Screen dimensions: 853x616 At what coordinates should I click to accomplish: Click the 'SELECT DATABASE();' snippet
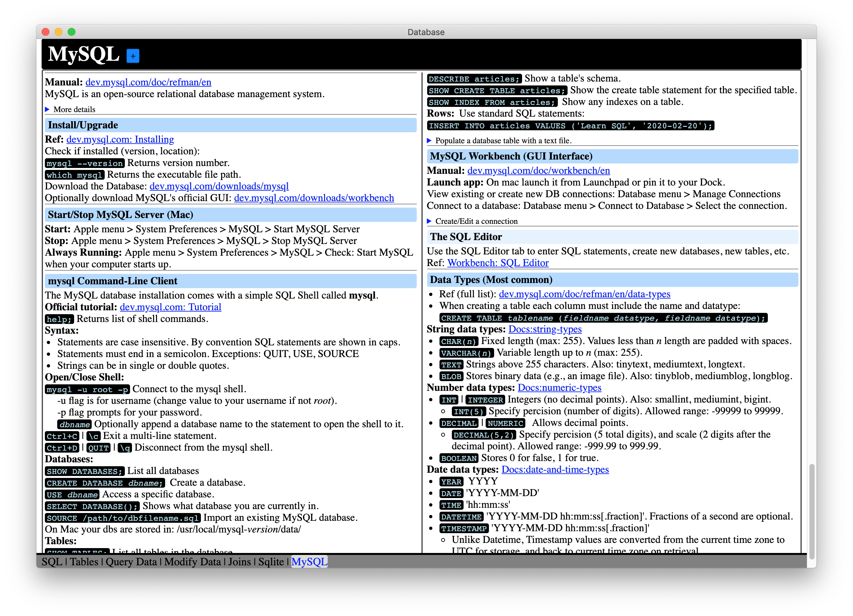[92, 506]
